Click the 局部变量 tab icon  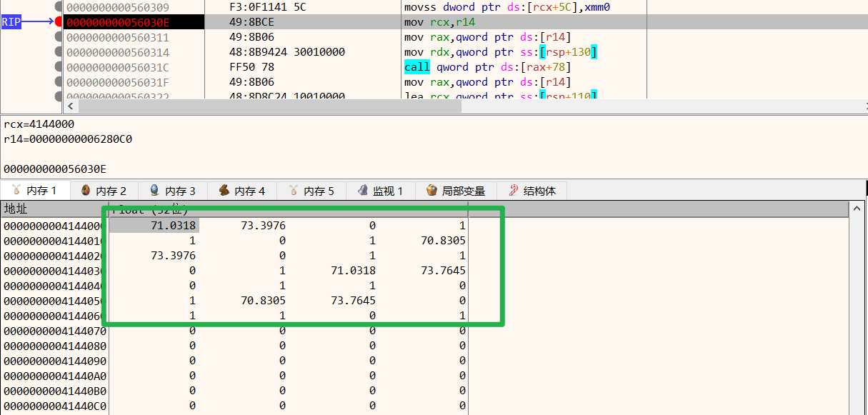point(431,191)
